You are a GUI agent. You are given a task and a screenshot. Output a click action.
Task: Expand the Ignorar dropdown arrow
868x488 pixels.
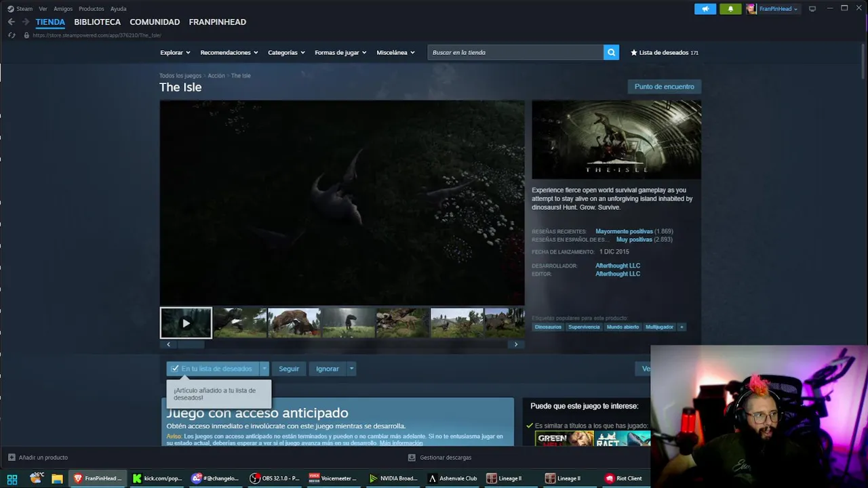(351, 369)
